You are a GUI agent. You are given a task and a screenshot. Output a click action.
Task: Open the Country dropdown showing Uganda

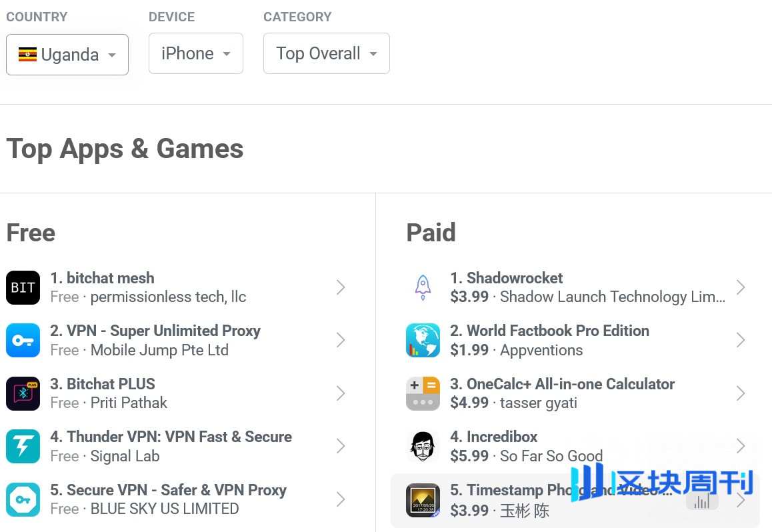tap(67, 55)
